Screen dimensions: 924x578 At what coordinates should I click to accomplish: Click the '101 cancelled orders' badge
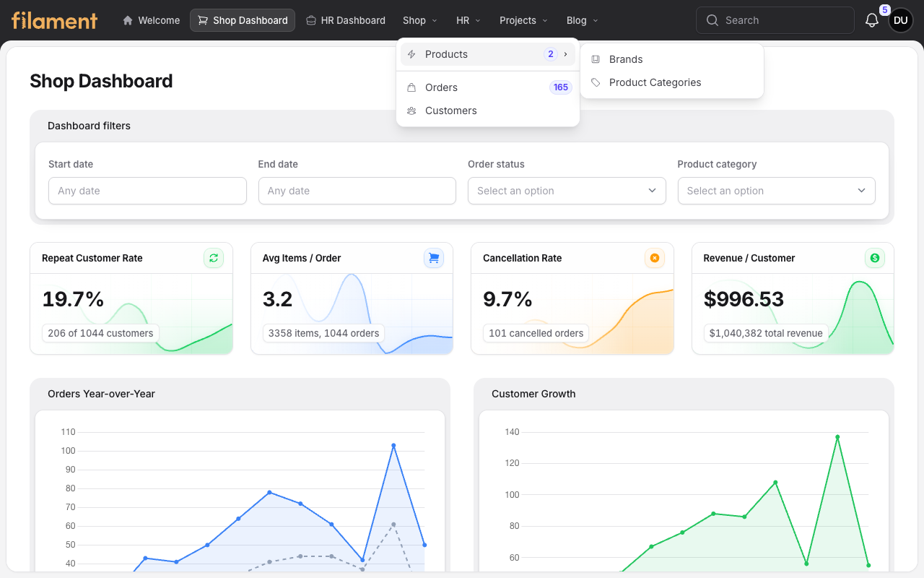click(x=536, y=333)
